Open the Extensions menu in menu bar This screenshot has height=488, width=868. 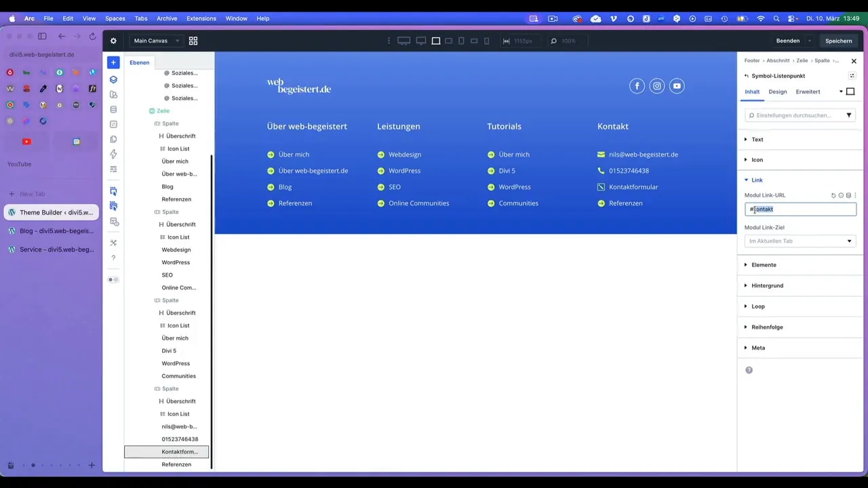(x=201, y=18)
